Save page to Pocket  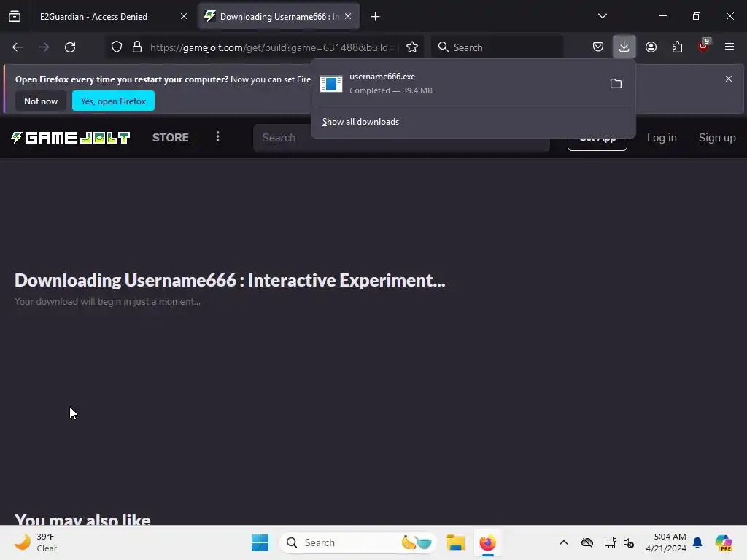[598, 47]
